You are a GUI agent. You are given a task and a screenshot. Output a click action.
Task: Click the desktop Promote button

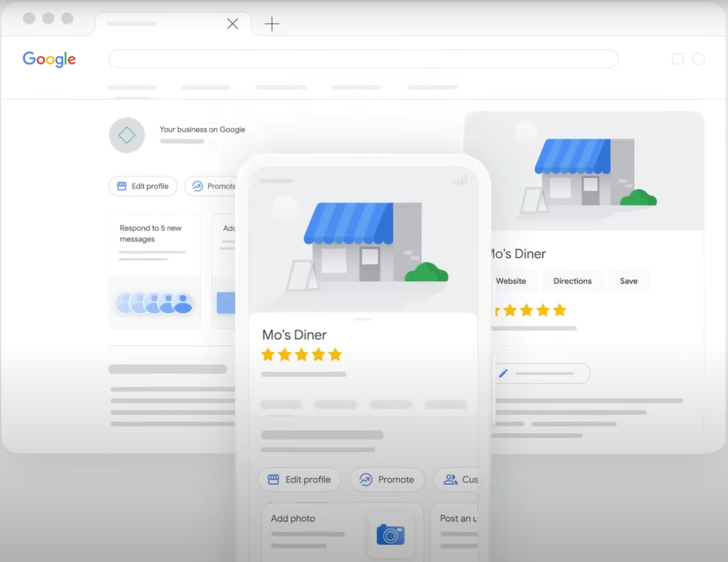212,186
